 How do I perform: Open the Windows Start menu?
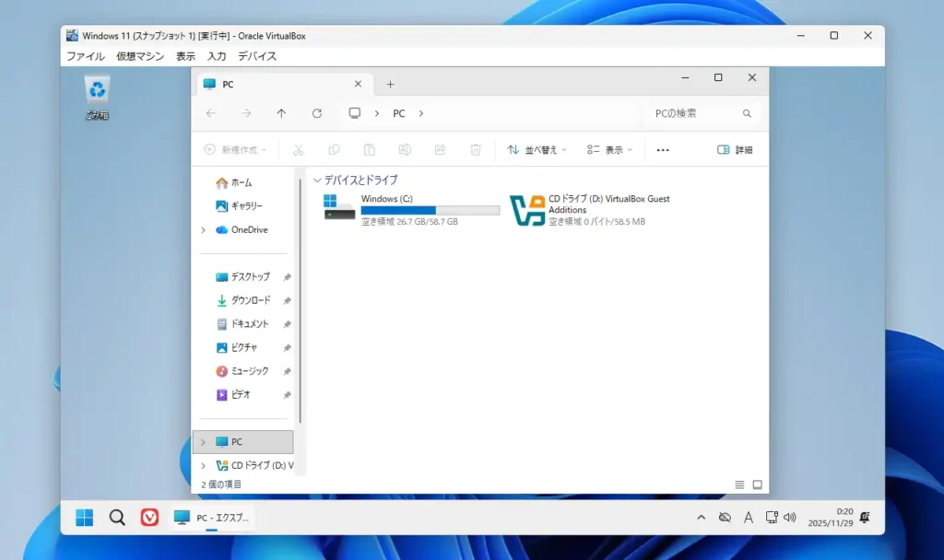pos(85,517)
